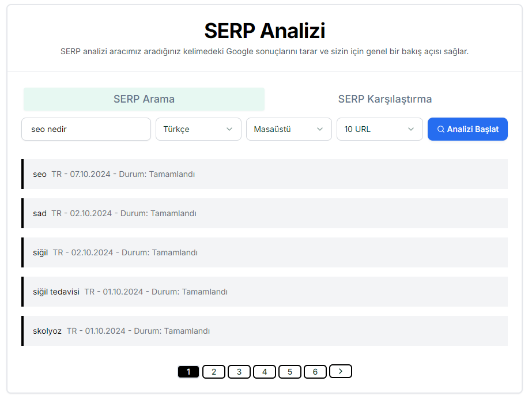Open the language dropdown showing Türkçe
The height and width of the screenshot is (400, 532).
coord(198,129)
